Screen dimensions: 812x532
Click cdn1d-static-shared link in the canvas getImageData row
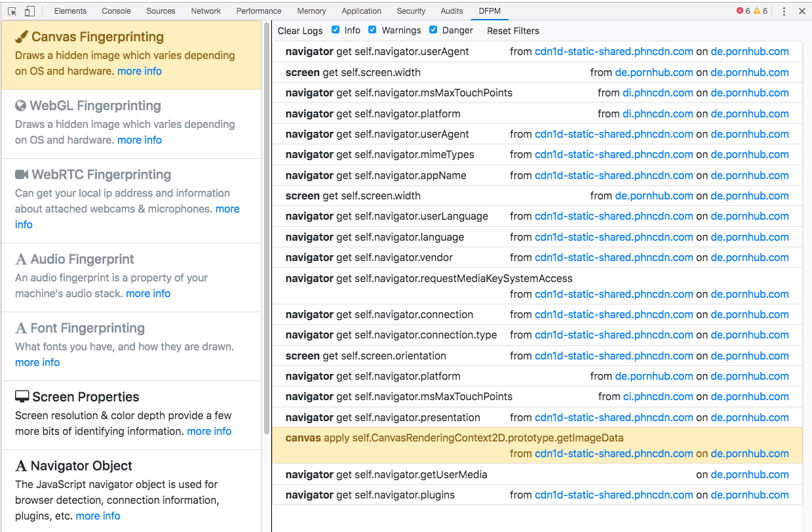tap(614, 453)
